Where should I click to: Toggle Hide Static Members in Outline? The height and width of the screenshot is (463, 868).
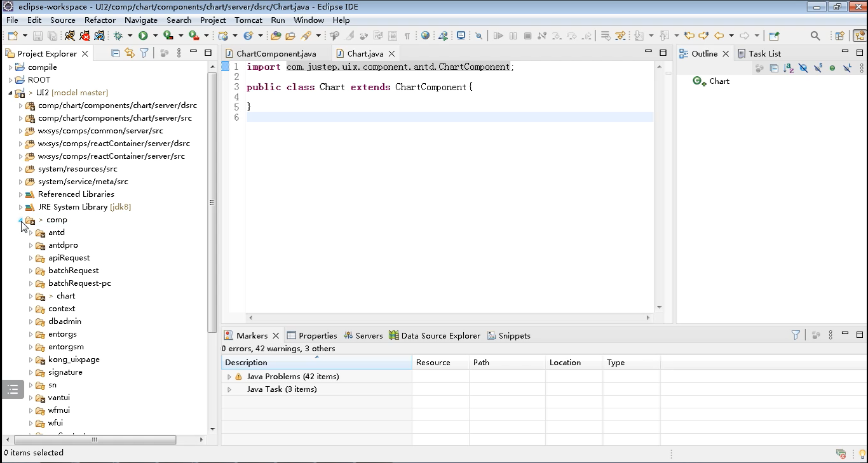(x=818, y=69)
